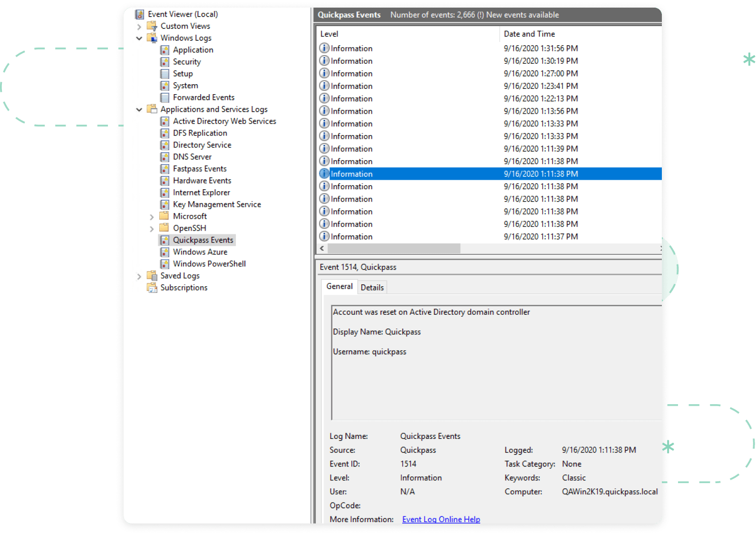Click the Fastpass Events log icon
Image resolution: width=756 pixels, height=534 pixels.
tap(165, 169)
